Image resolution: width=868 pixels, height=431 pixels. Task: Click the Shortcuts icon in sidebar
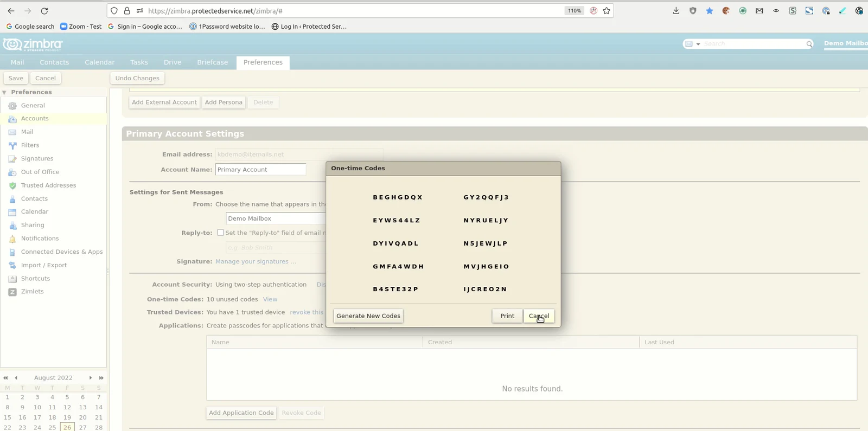[x=12, y=279]
